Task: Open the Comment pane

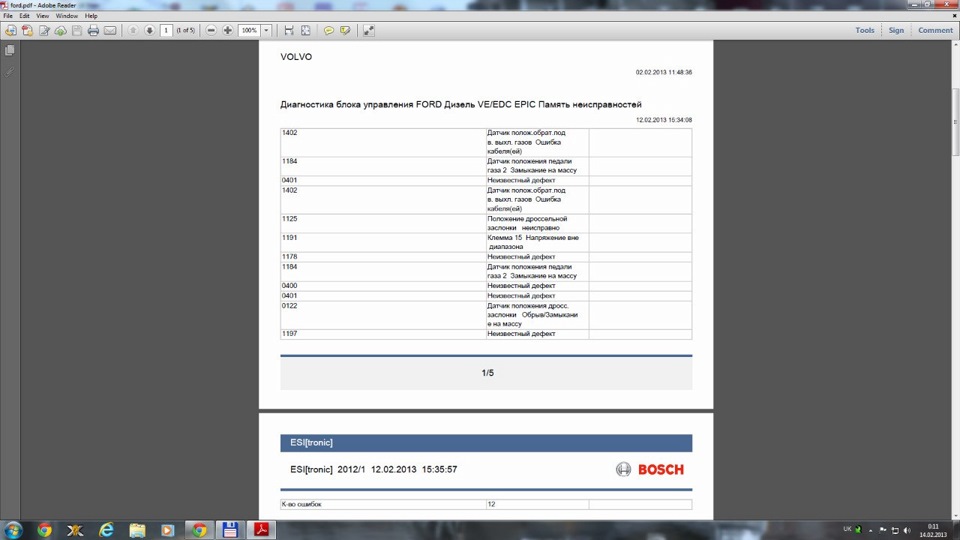Action: tap(935, 31)
